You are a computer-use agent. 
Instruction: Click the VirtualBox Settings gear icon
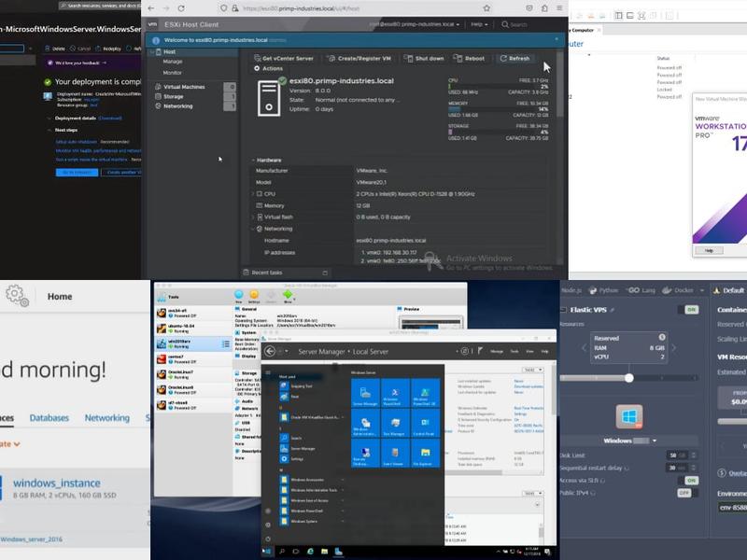pos(254,296)
